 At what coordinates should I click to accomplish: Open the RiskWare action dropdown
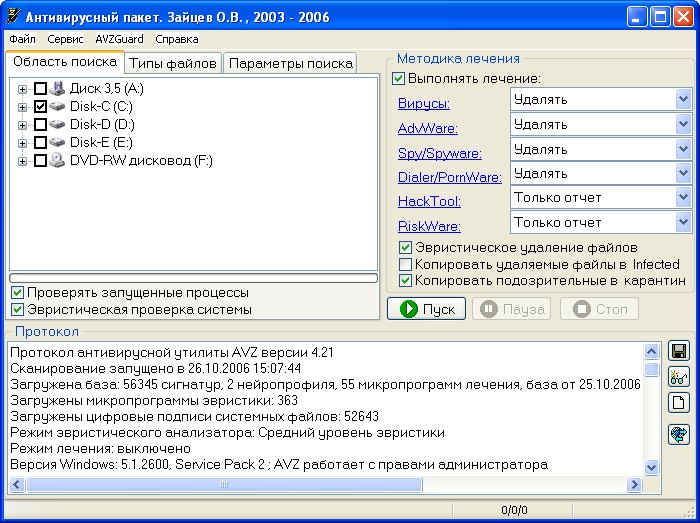tap(683, 222)
